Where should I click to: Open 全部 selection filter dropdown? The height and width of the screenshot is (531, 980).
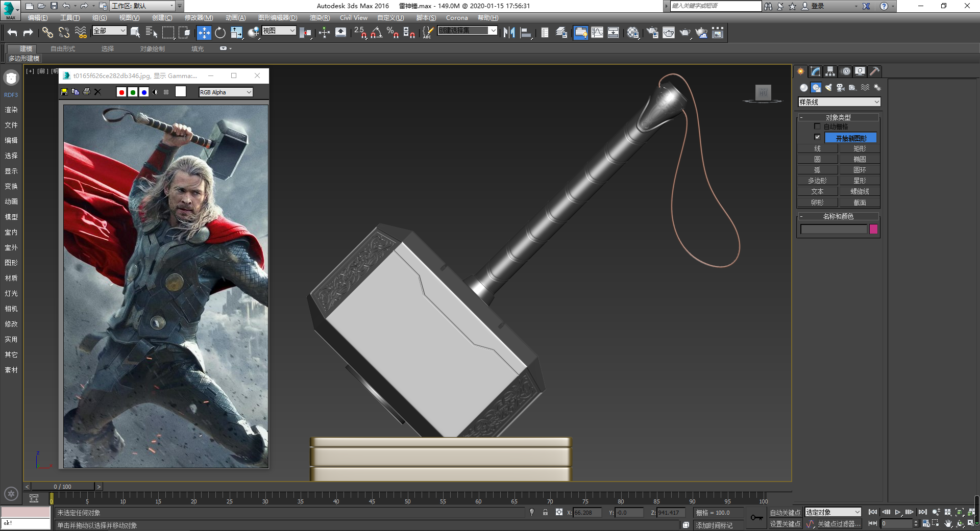[x=109, y=31]
